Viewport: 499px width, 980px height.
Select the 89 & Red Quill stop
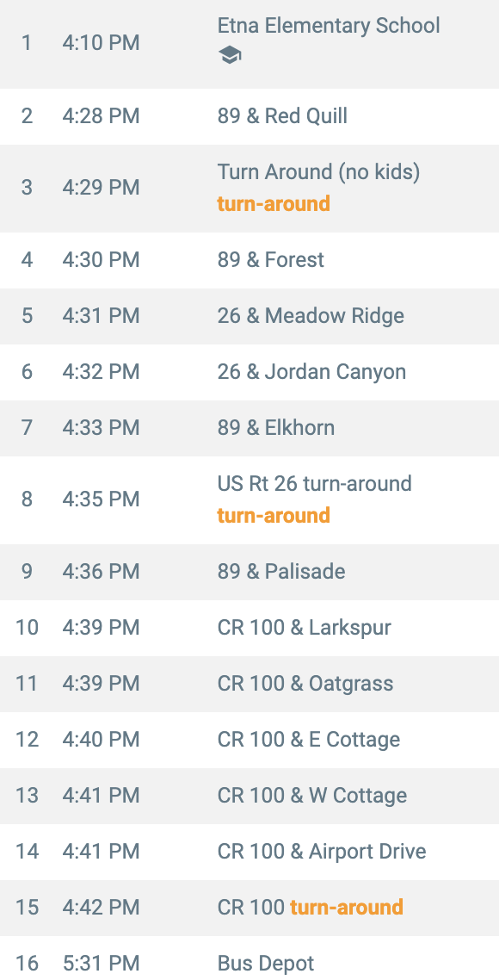[249, 116]
